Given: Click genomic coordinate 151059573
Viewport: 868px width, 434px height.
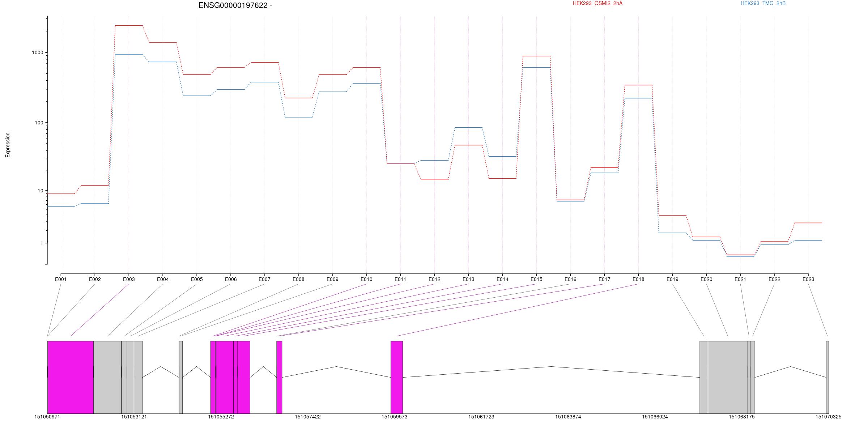Looking at the screenshot, I should click(395, 417).
